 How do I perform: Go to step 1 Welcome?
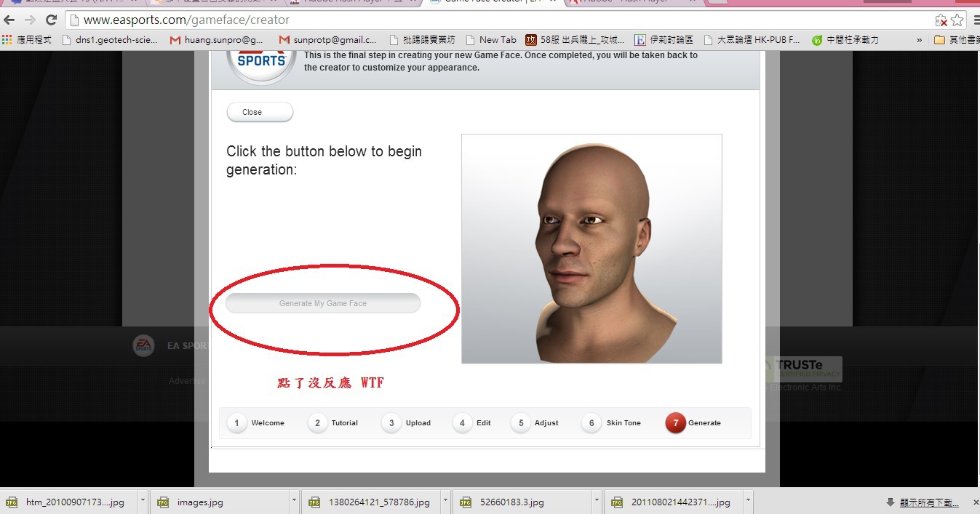pos(256,423)
